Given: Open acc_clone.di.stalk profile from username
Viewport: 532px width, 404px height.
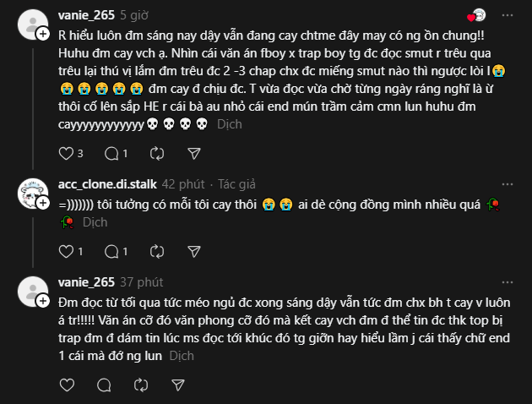Looking at the screenshot, I should coord(107,183).
